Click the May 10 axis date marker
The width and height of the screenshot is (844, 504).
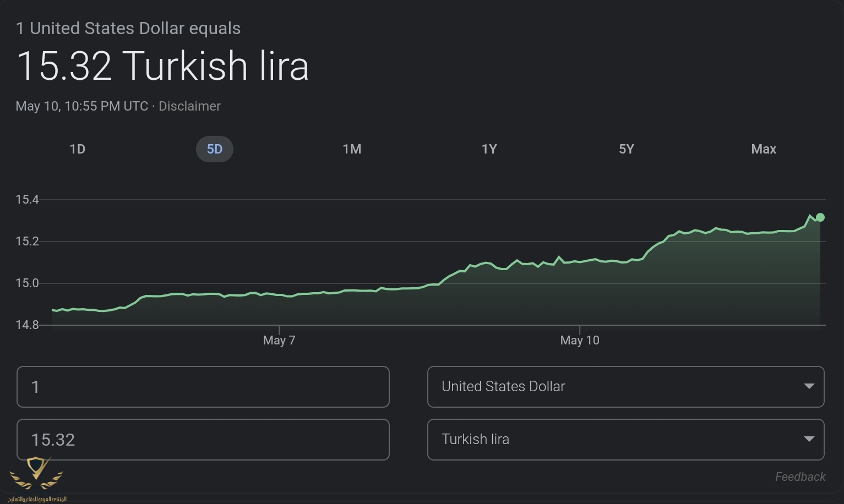pos(580,340)
